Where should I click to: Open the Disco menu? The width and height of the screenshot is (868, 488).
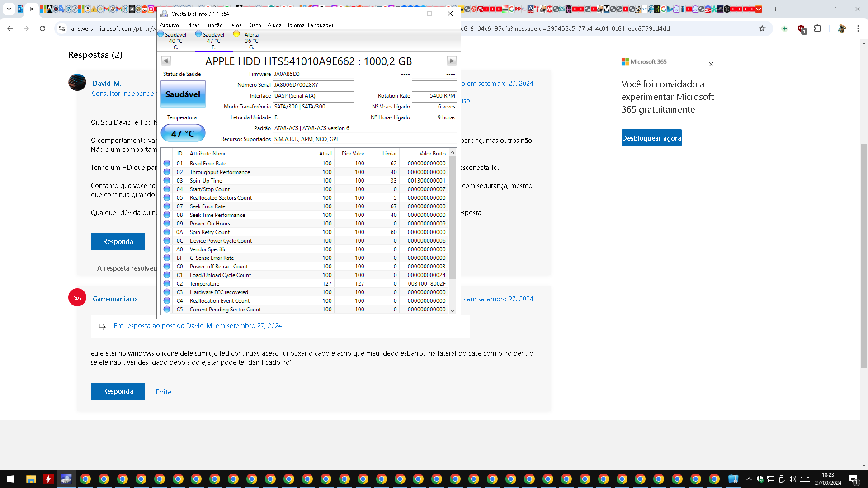click(x=254, y=25)
